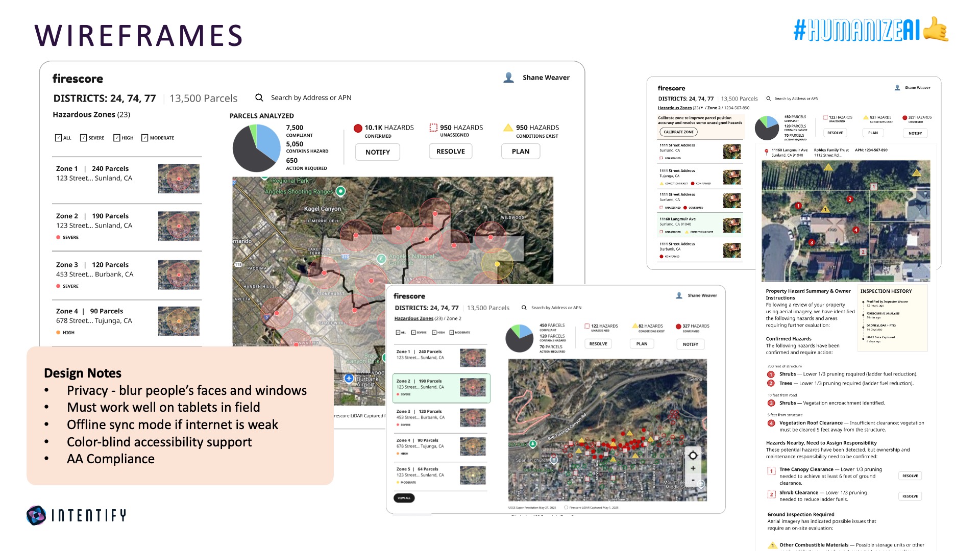Click the green park pin on the Zone 2 map
The image size is (980, 551).
pyautogui.click(x=533, y=444)
